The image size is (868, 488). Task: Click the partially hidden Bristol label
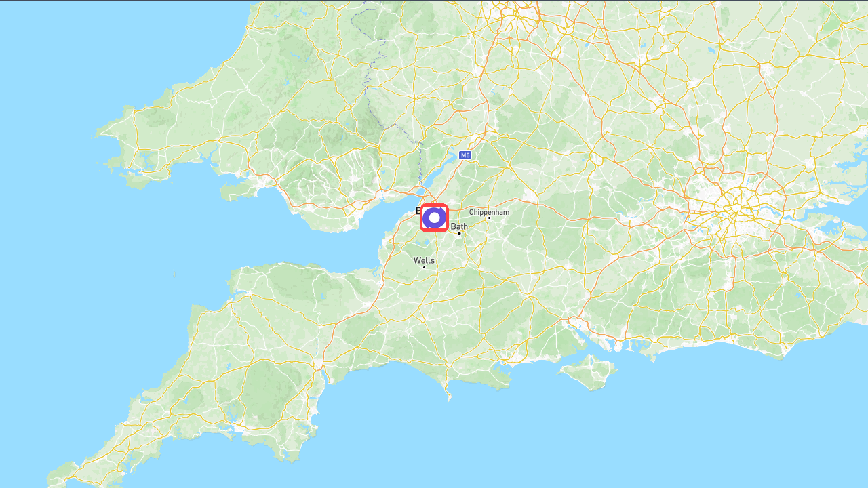pos(418,211)
